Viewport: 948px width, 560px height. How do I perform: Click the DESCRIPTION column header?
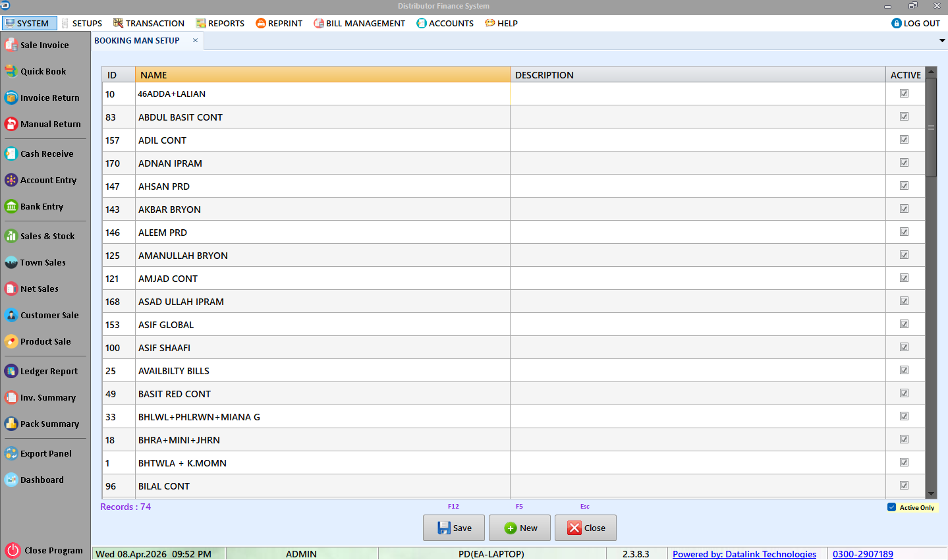(x=698, y=74)
